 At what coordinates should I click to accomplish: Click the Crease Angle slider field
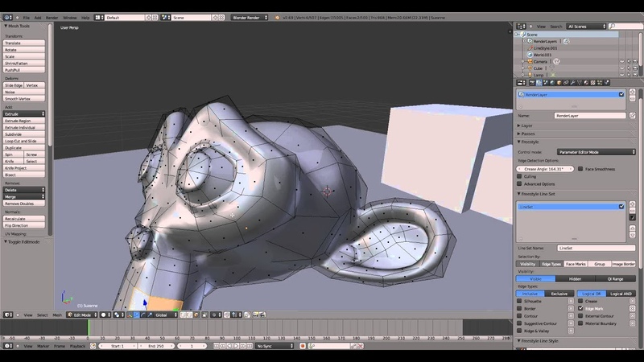[x=545, y=169]
